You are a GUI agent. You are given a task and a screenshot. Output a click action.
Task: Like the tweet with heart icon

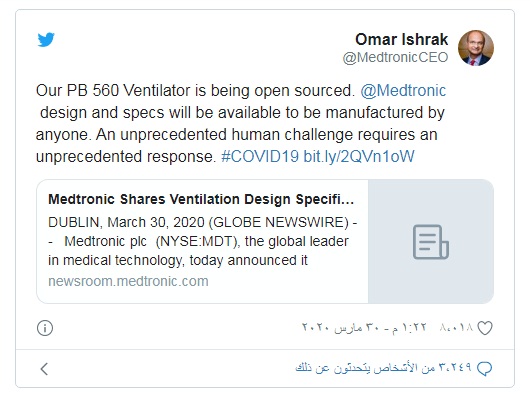click(485, 328)
